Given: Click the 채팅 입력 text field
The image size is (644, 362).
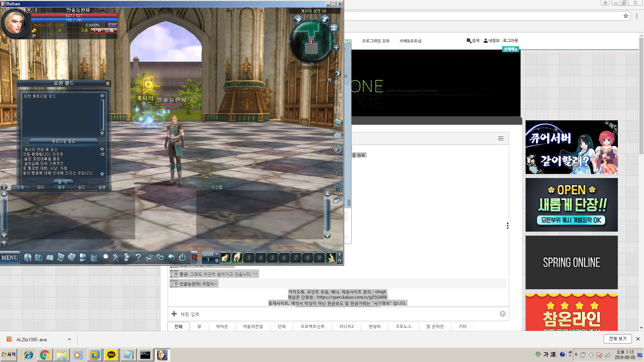Looking at the screenshot, I should (335, 314).
